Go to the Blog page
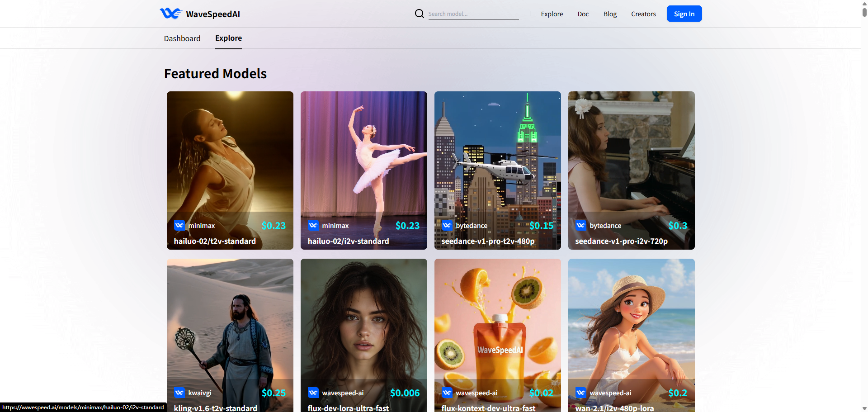 (610, 14)
